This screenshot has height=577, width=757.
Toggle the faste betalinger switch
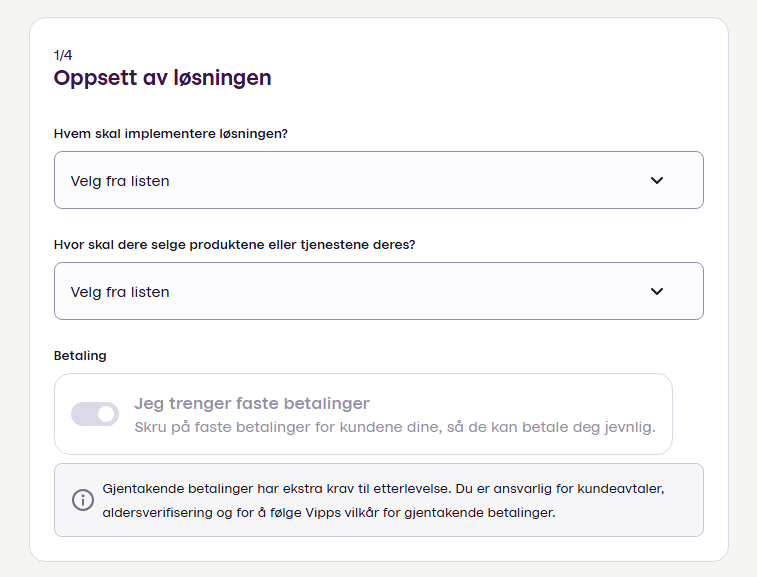[95, 414]
